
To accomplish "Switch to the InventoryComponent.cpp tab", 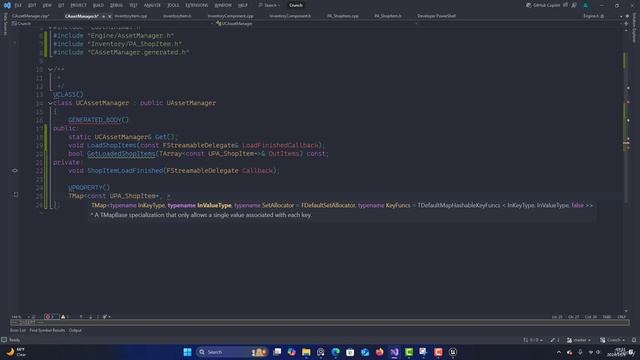I will pos(231,16).
